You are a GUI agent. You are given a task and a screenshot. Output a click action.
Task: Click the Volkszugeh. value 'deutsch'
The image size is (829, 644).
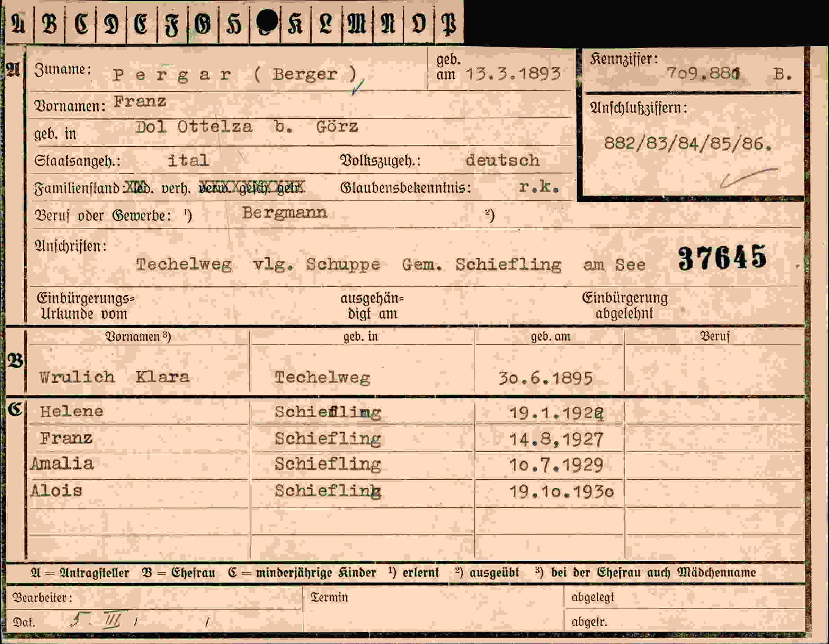tap(502, 160)
